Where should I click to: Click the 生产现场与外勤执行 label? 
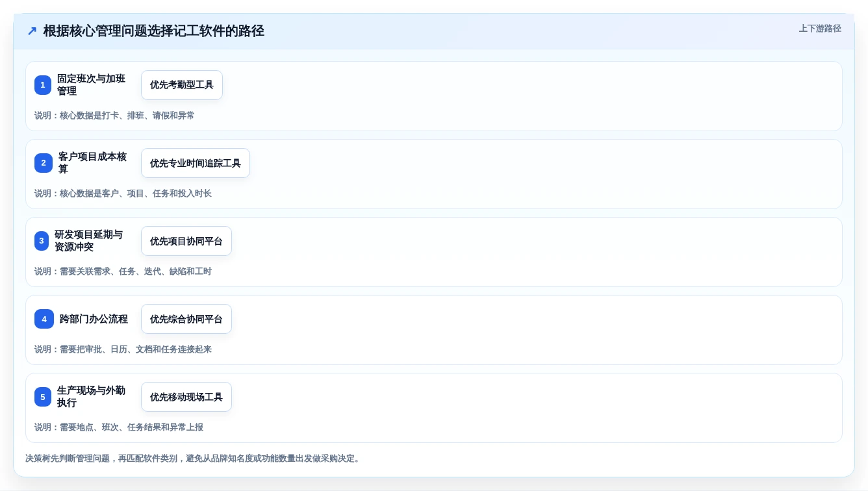91,397
